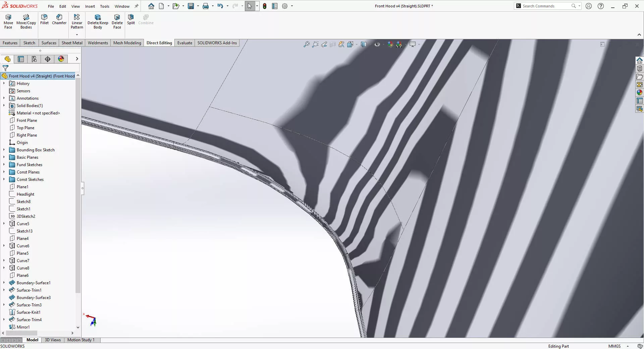Open the Edit Appearance color tool
644x349 pixels.
tap(390, 44)
